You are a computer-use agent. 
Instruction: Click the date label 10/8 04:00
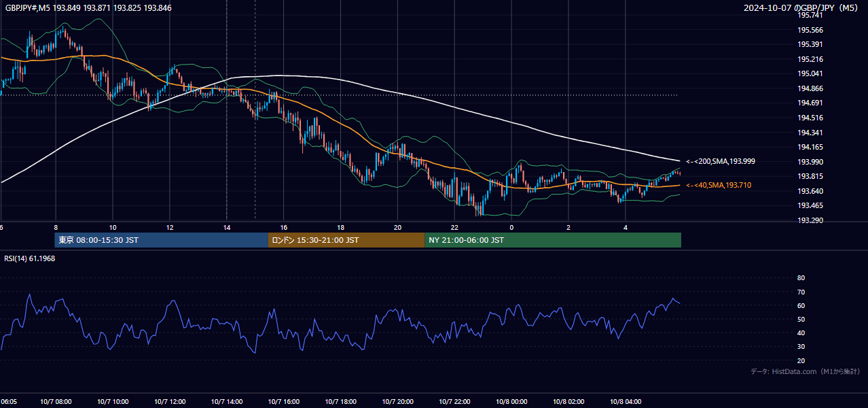(x=626, y=402)
